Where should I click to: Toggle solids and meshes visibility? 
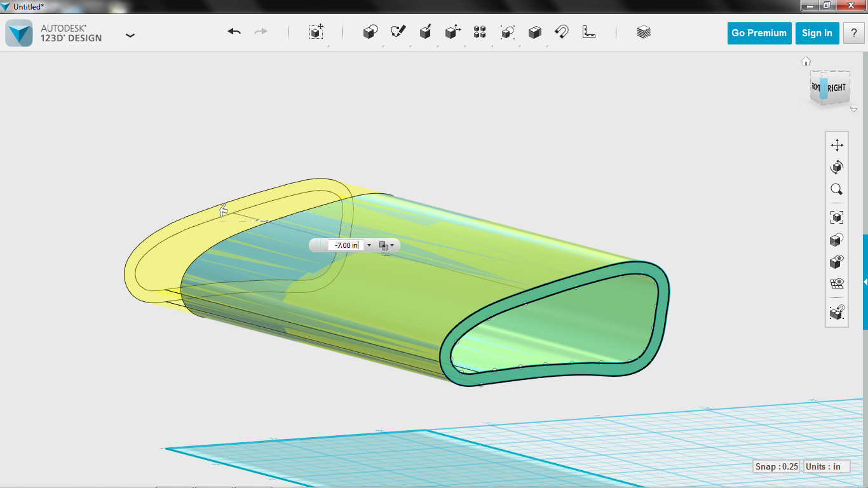click(837, 262)
